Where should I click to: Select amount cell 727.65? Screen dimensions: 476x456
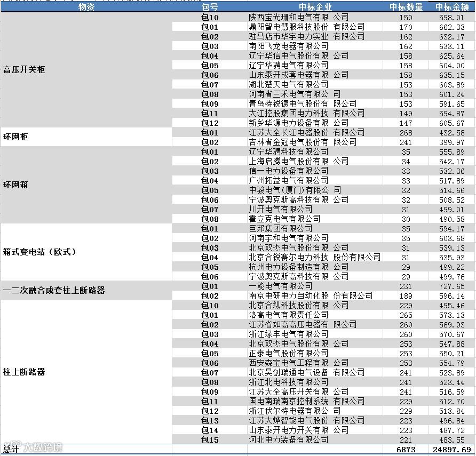tap(451, 287)
